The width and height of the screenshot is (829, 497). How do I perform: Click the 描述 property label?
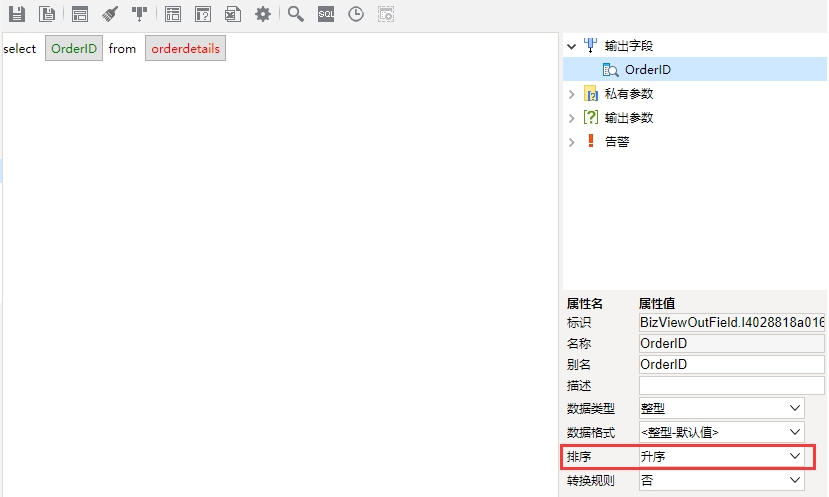[x=579, y=386]
